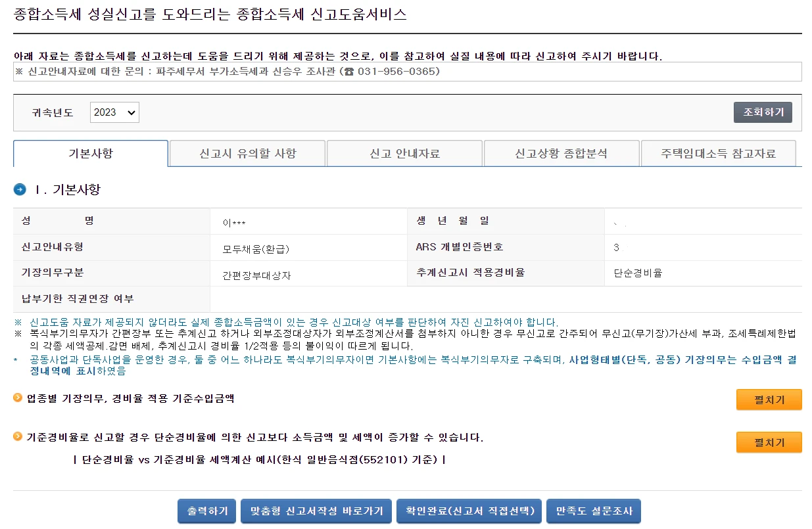Open the 신고상황 종합분석 tab
Viewport: 812px width, 529px height.
pyautogui.click(x=561, y=152)
